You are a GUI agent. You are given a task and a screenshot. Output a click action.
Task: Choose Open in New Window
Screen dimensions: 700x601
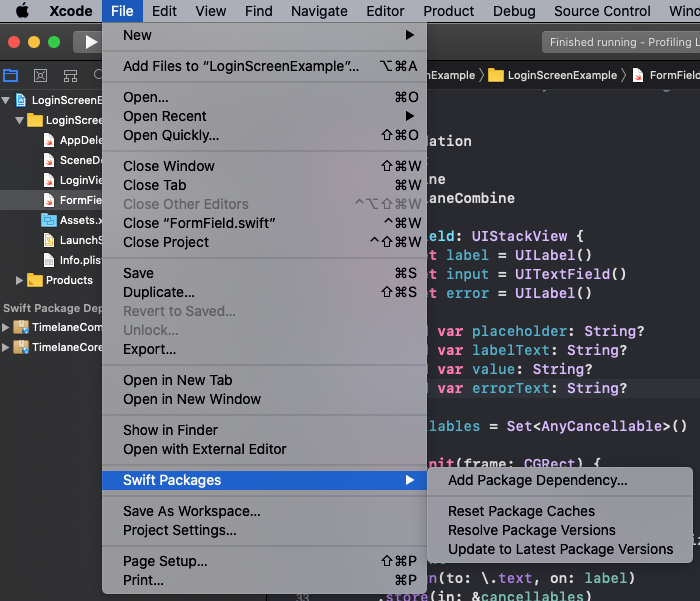(264, 399)
